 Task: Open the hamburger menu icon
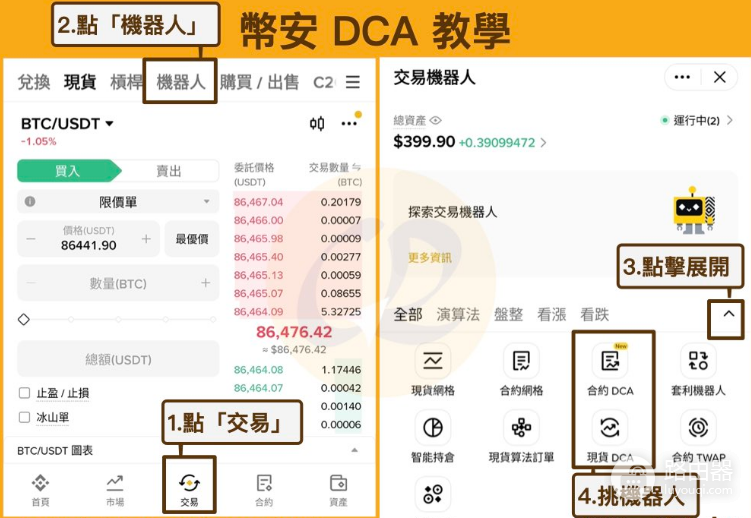pyautogui.click(x=353, y=82)
